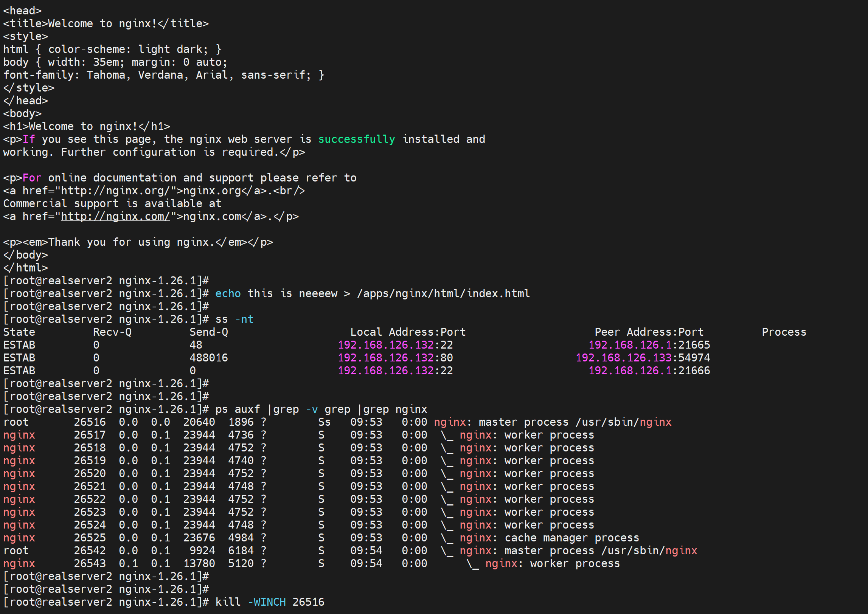Click peer address 192.168.126.1:21665
The height and width of the screenshot is (614, 868).
pos(649,345)
